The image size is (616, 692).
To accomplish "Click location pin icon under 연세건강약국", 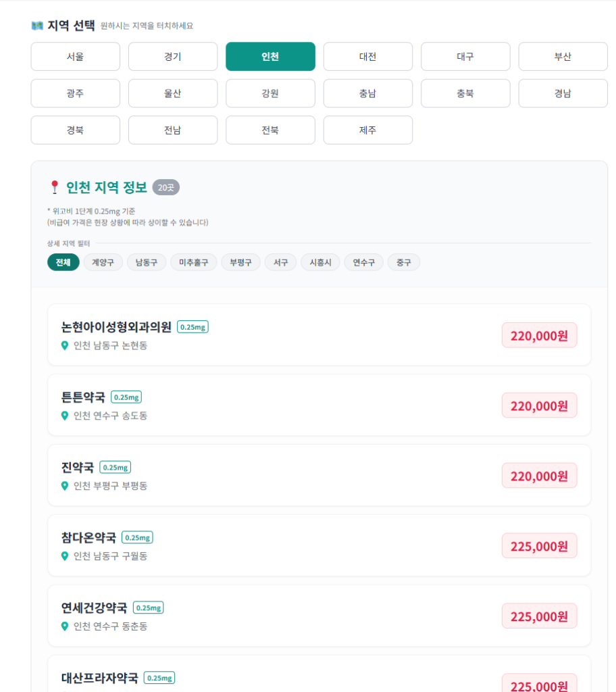I will (65, 626).
